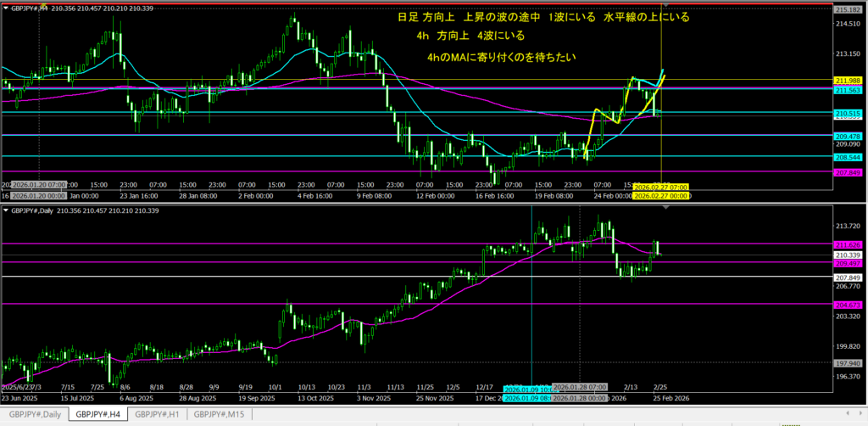The width and height of the screenshot is (868, 426).
Task: Select the yellow 211.988 price label
Action: [849, 81]
